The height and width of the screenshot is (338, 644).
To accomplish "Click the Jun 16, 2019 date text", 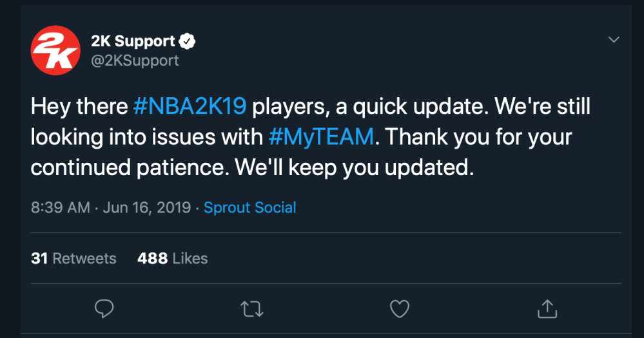I will [146, 208].
